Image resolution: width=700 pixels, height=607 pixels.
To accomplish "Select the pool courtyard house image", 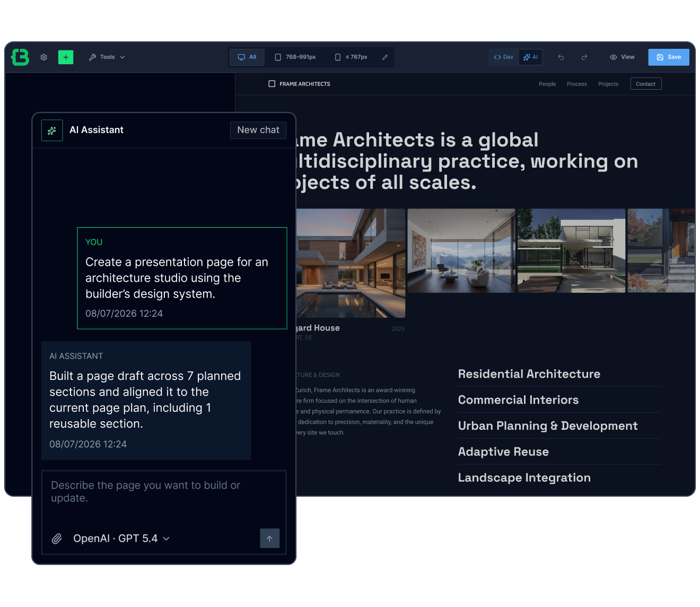I will coord(351,263).
